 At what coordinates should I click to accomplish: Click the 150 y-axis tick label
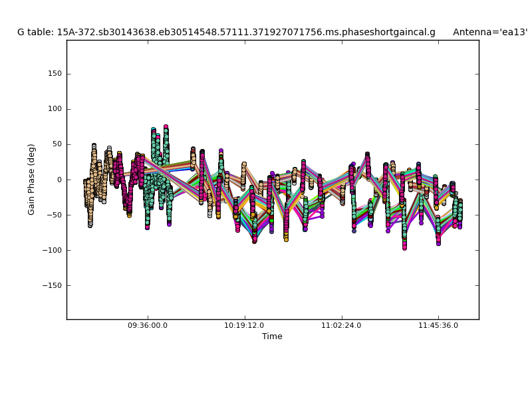point(54,74)
